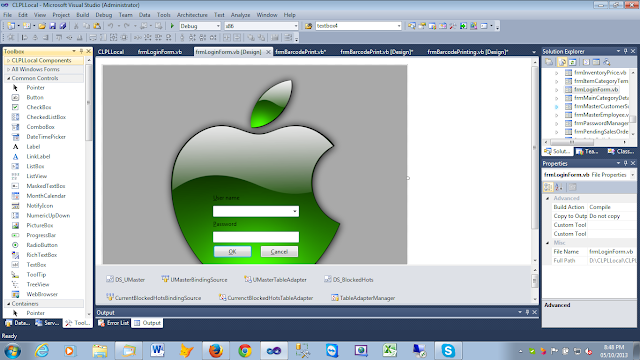Click OK button on login form
Viewport: 640px width, 360px height.
tap(232, 251)
